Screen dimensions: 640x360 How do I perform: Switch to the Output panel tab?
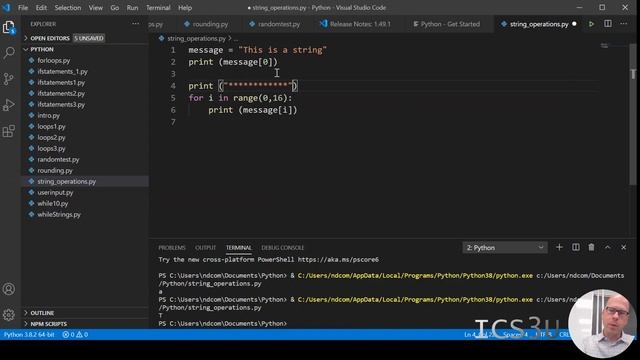[205, 248]
